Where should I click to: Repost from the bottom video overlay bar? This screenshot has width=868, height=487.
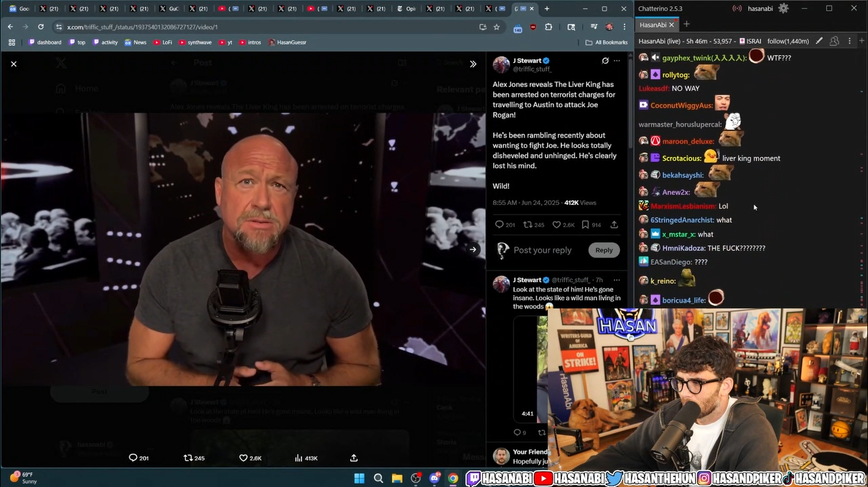[x=194, y=458]
